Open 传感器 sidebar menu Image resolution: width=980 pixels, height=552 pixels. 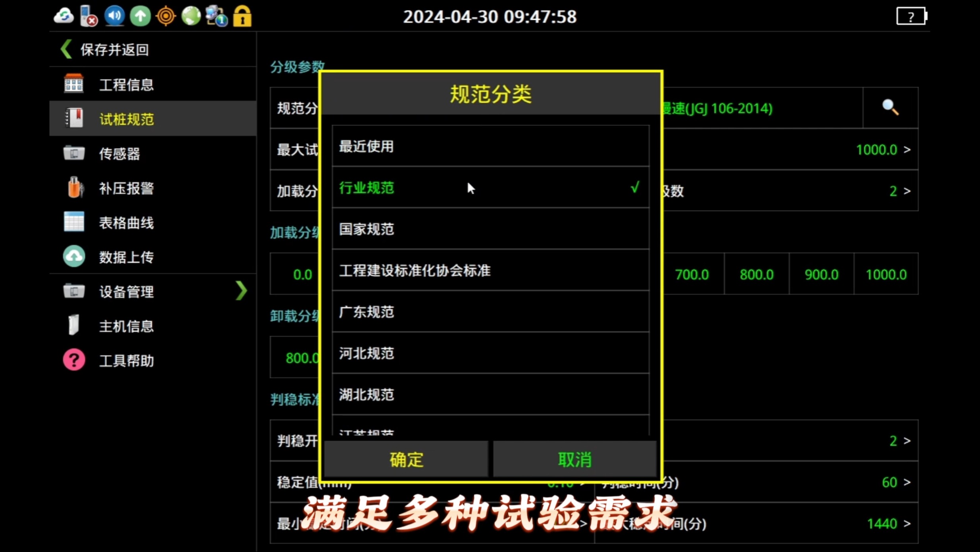tap(119, 154)
